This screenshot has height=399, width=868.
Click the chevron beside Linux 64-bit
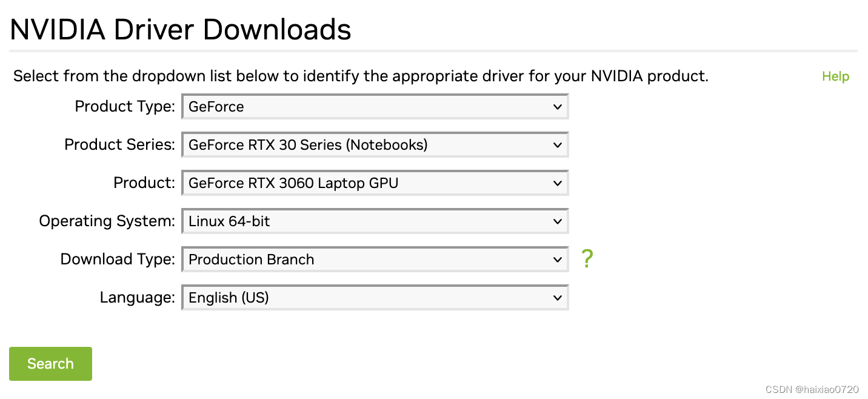[x=558, y=221]
